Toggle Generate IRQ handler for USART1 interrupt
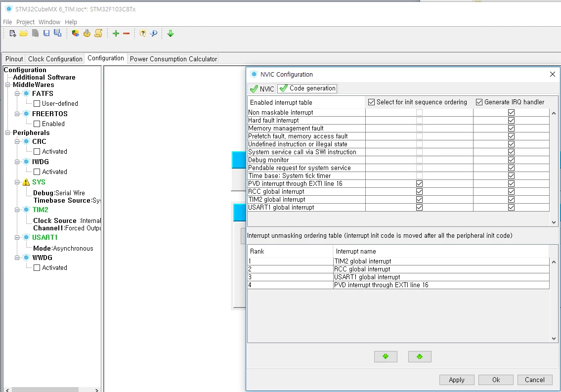561x392 pixels. (x=511, y=208)
